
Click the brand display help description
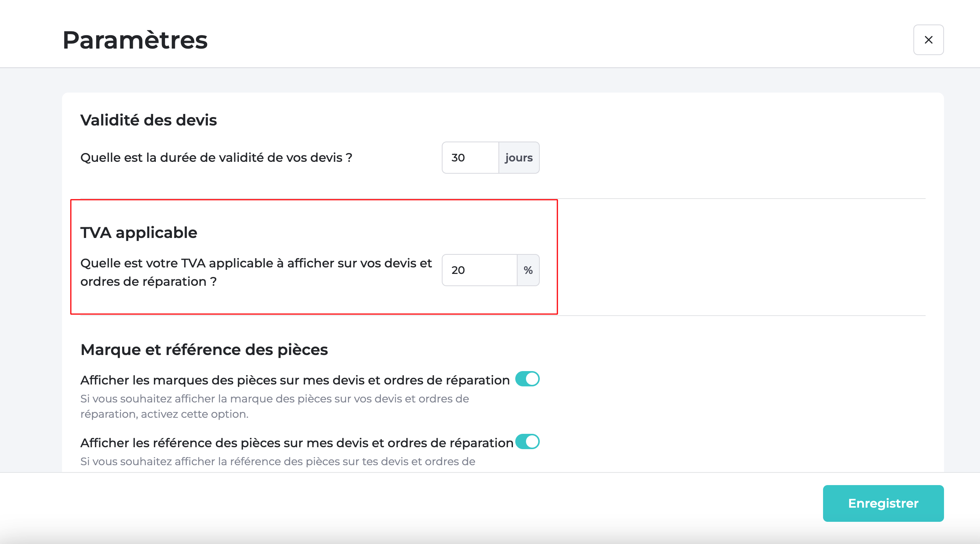tap(274, 406)
